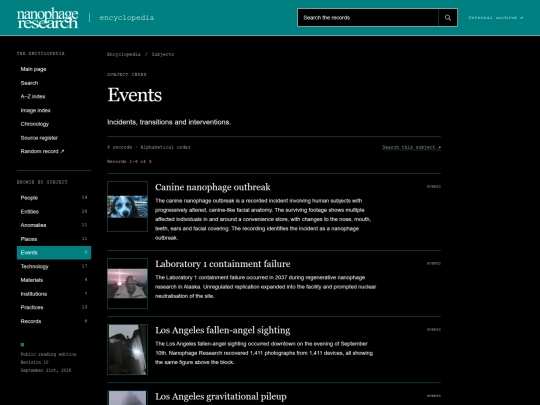Click 'Public reading edition' footer text
Image resolution: width=540 pixels, height=405 pixels.
coord(48,354)
